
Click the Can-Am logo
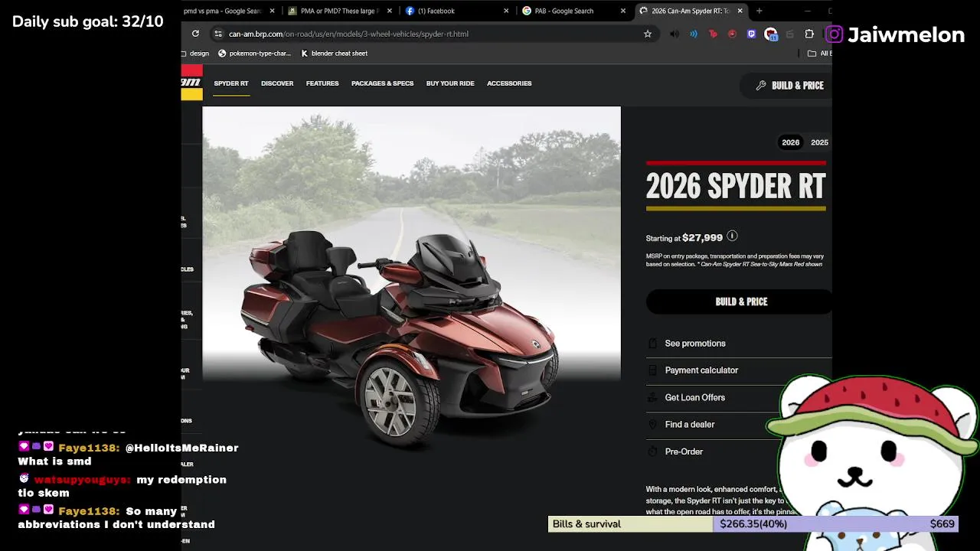191,83
